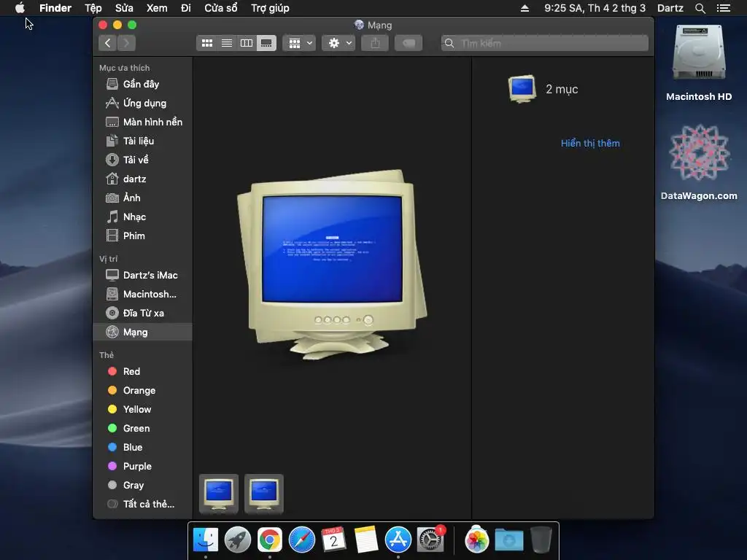This screenshot has height=560, width=747.
Task: Launch Google Chrome from the Dock
Action: 270,540
